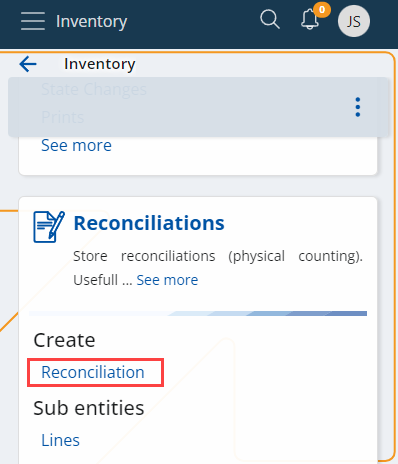
Task: Click the search magnifier icon
Action: tap(270, 19)
